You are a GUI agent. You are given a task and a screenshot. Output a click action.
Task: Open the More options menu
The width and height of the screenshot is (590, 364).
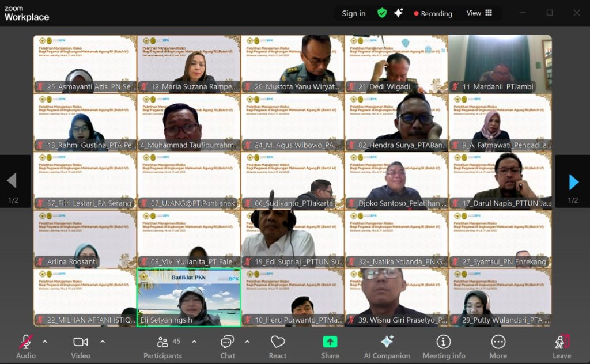pos(498,346)
